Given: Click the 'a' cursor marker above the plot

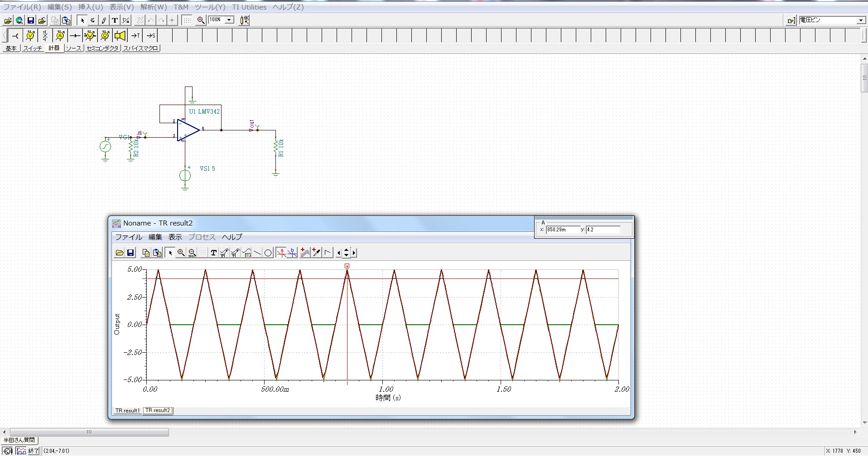Looking at the screenshot, I should tap(347, 266).
